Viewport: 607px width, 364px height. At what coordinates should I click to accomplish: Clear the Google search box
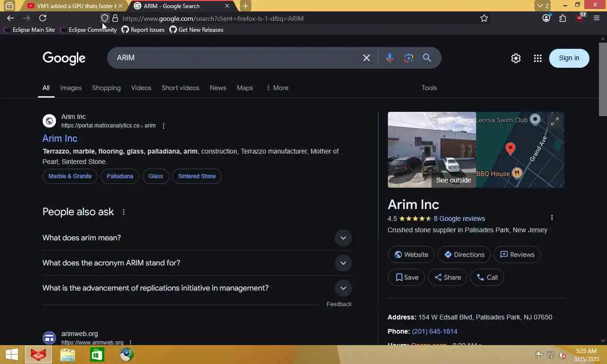pos(367,58)
